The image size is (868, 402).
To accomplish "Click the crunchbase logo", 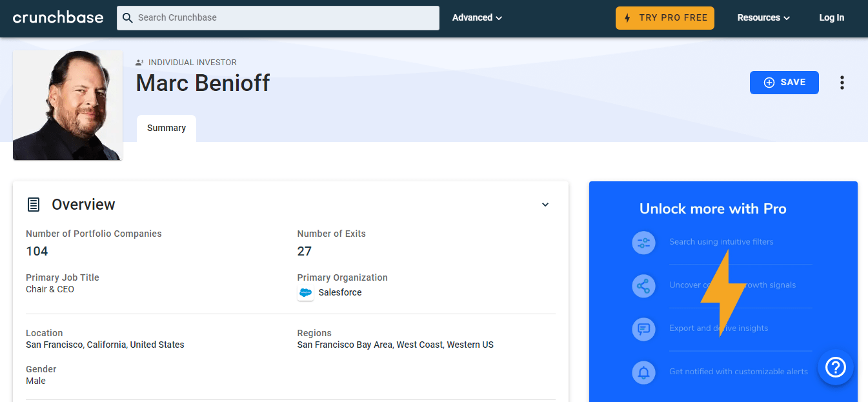I will coord(57,17).
